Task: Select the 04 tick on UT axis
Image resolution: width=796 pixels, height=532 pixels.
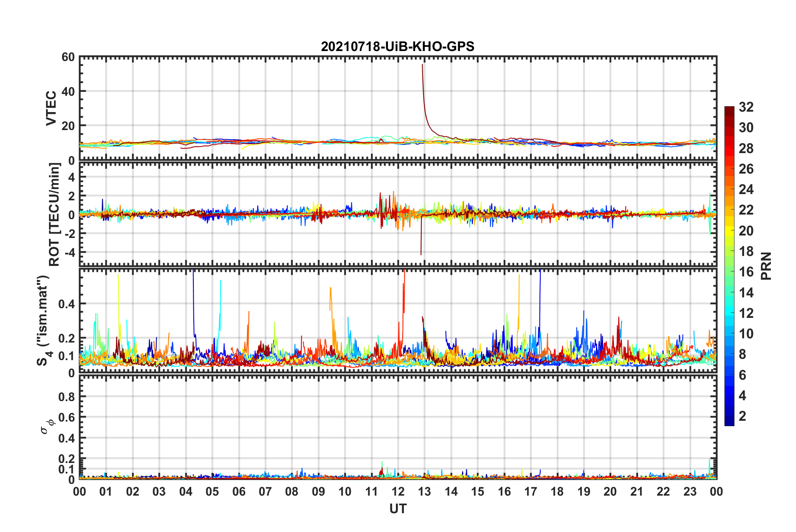Action: (x=186, y=491)
